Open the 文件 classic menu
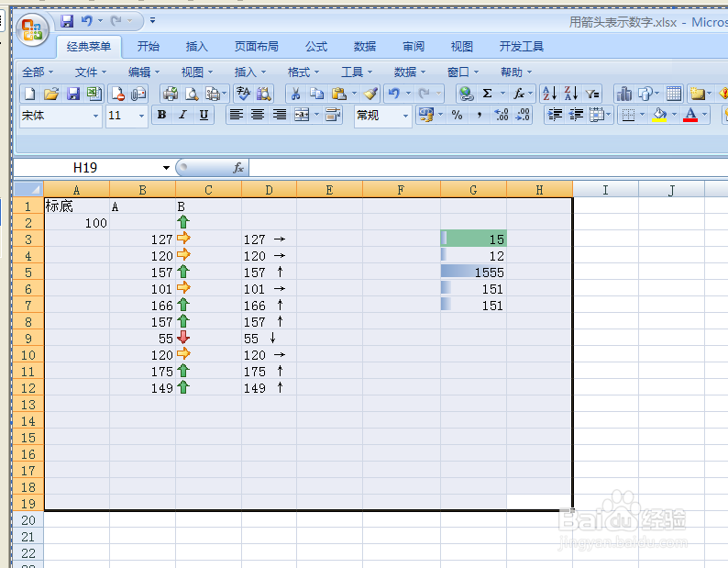728x568 pixels. [91, 72]
